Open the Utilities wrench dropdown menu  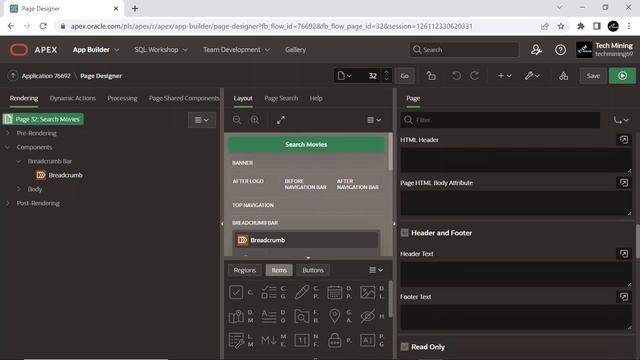pos(532,76)
